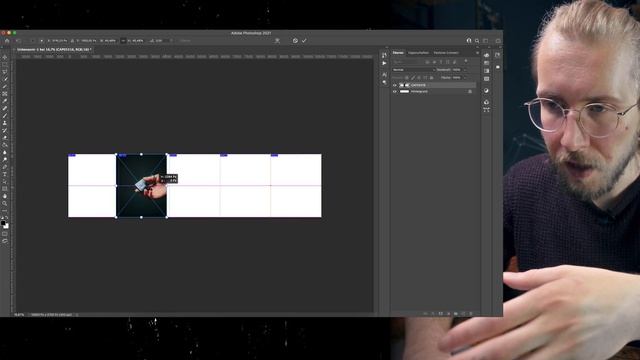Click the create new layer icon

(x=463, y=313)
